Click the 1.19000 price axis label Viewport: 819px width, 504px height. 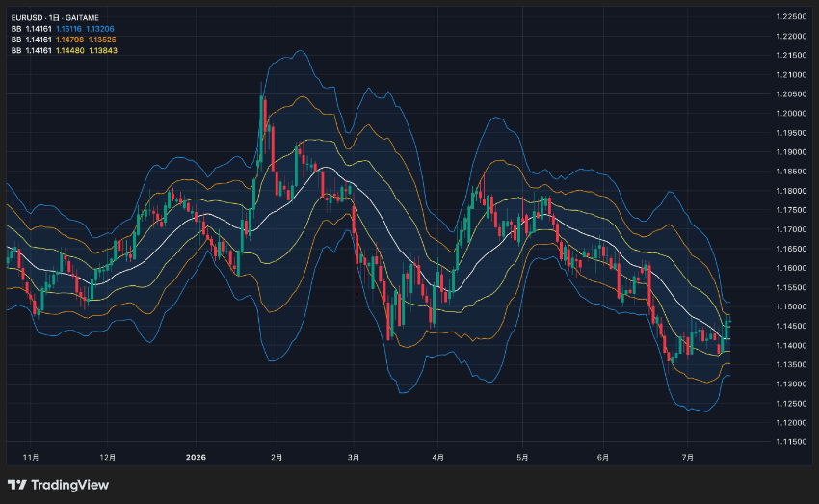pos(791,152)
